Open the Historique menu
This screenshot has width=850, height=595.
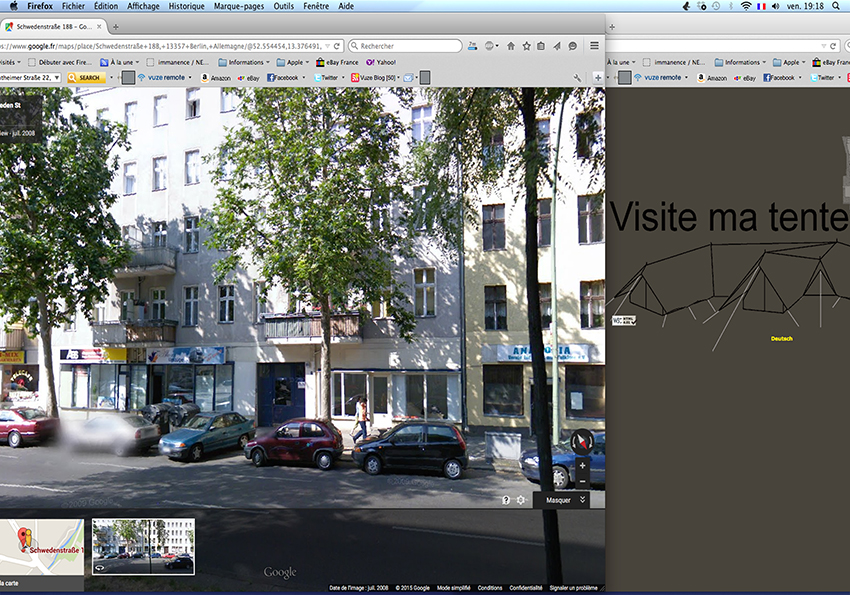[186, 6]
